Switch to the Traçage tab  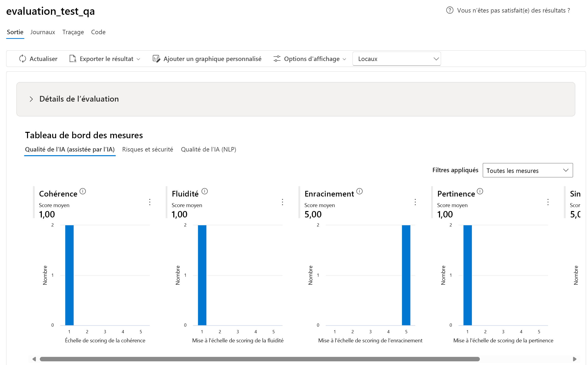(73, 32)
